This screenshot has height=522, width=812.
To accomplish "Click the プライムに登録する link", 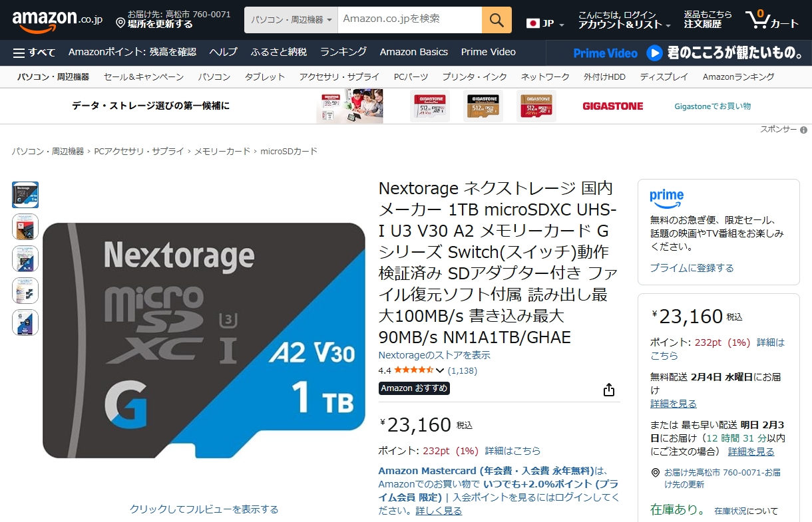I will (692, 268).
